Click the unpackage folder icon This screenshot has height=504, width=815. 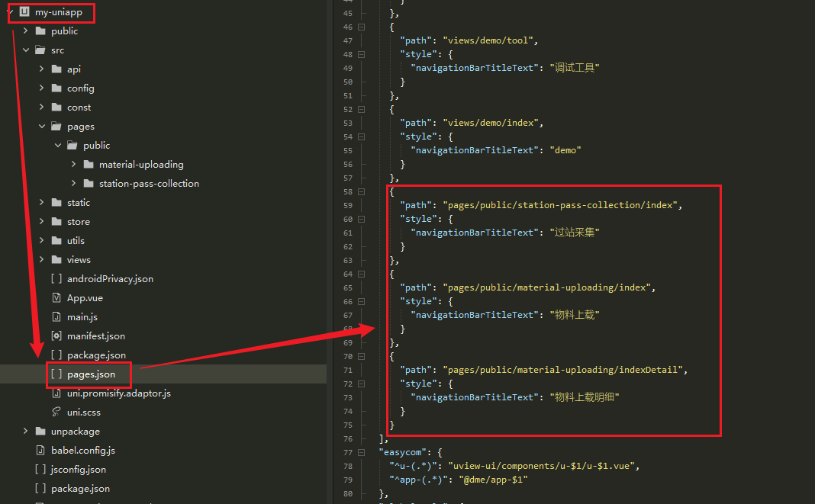pos(40,432)
